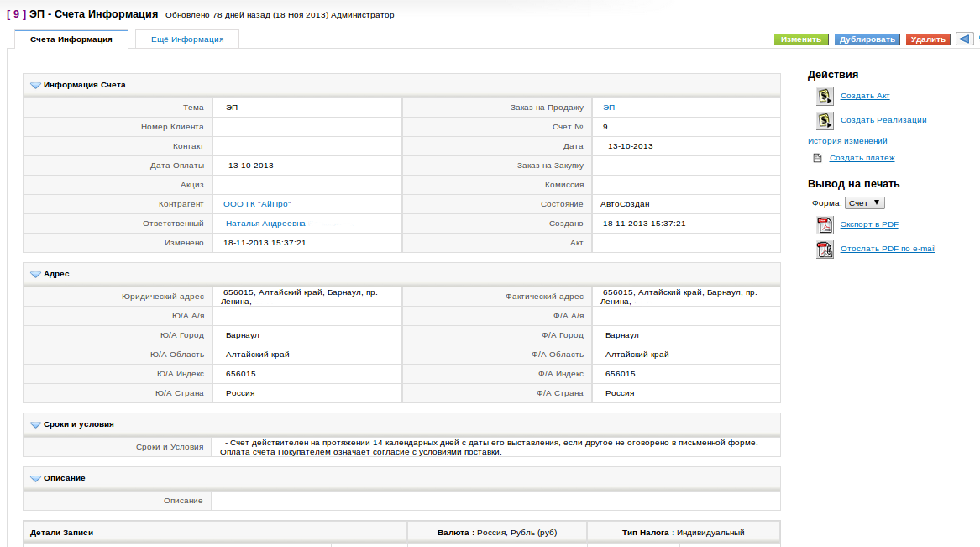Click the Создать Реализации icon
This screenshot has height=547, width=980.
[825, 120]
